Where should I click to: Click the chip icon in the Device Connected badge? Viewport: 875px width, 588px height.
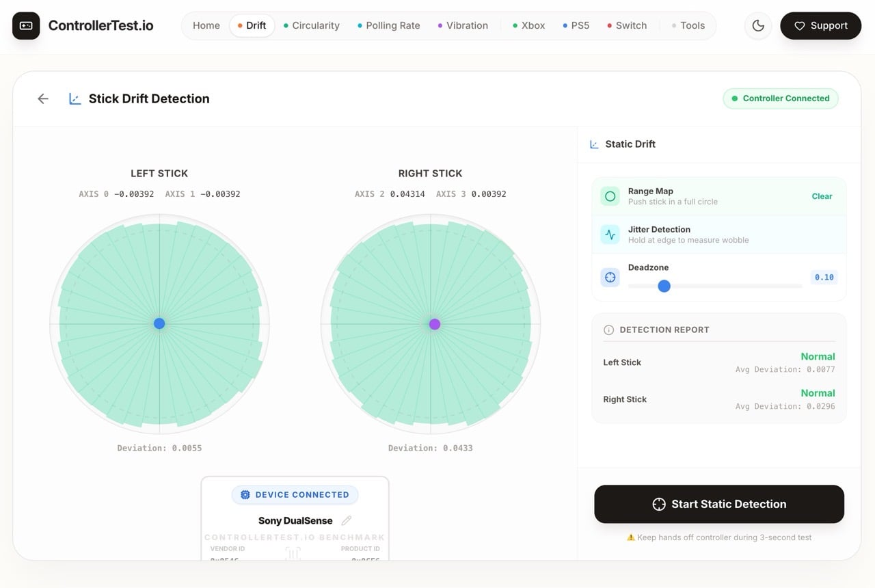click(245, 494)
